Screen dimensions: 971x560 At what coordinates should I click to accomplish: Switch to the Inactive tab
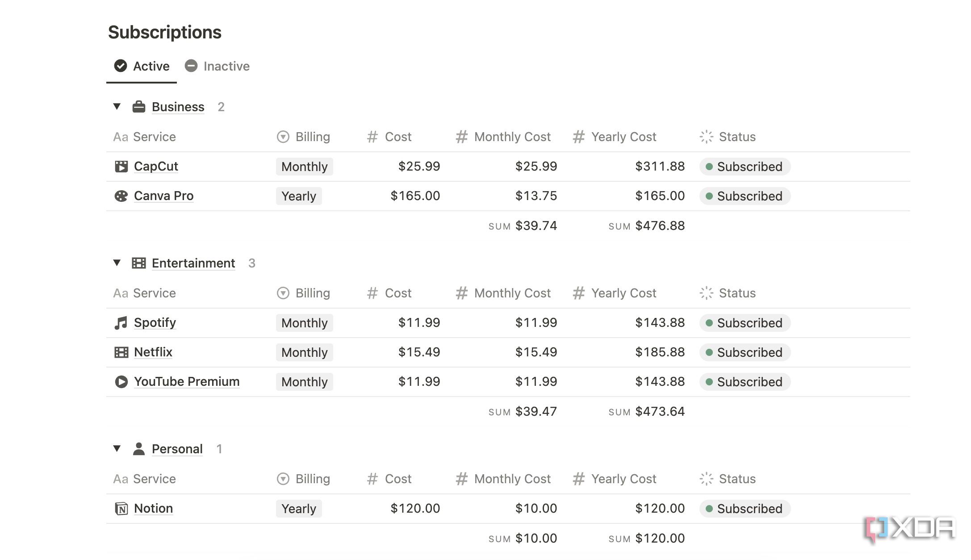tap(217, 66)
